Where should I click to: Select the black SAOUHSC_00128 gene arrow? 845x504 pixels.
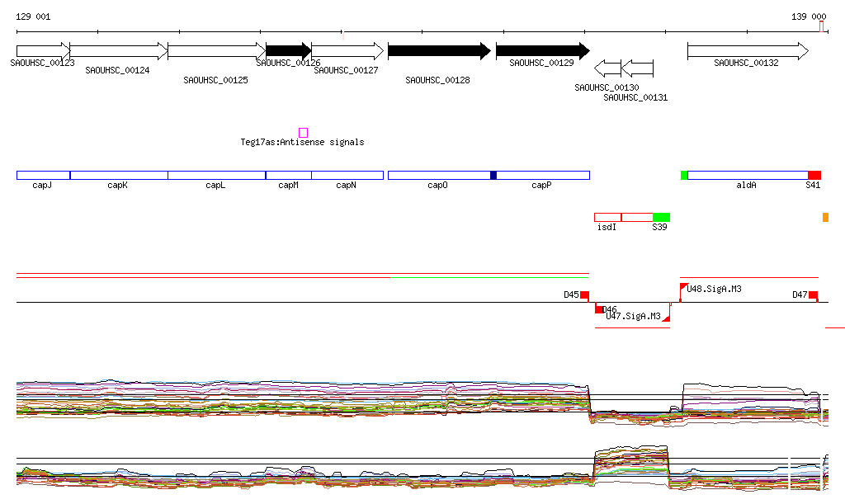tap(439, 51)
